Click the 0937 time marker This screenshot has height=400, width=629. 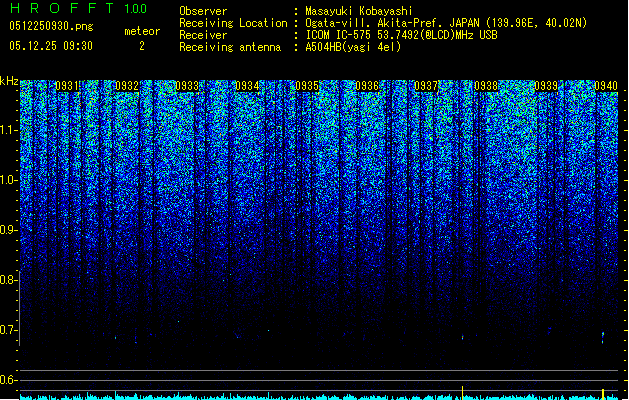click(x=426, y=86)
